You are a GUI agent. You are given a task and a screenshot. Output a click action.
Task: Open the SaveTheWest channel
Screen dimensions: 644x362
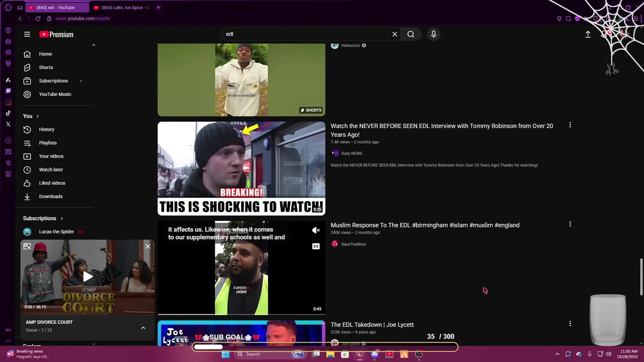354,244
